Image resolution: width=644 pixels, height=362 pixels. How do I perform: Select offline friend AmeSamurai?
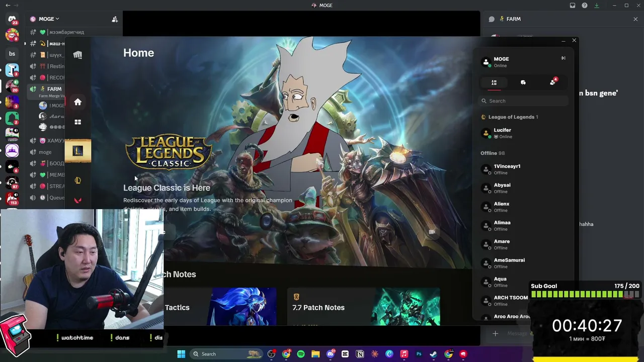[523, 263]
